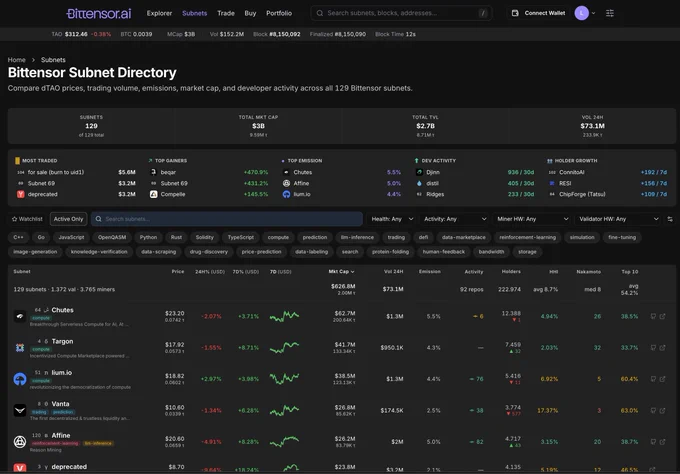Click the deprecated subnet red logo icon
680x474 pixels.
20,468
